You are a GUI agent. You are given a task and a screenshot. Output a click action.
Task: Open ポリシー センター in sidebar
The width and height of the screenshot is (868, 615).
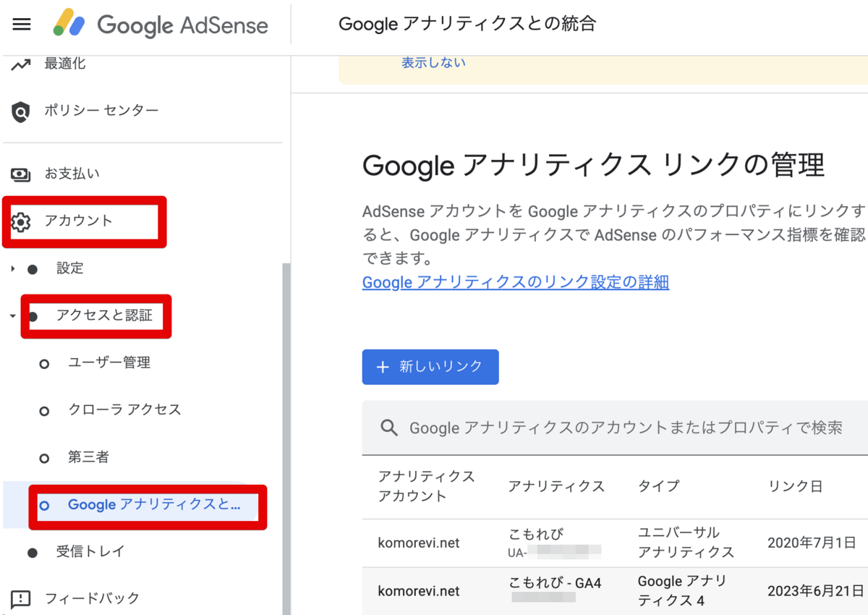coord(101,111)
